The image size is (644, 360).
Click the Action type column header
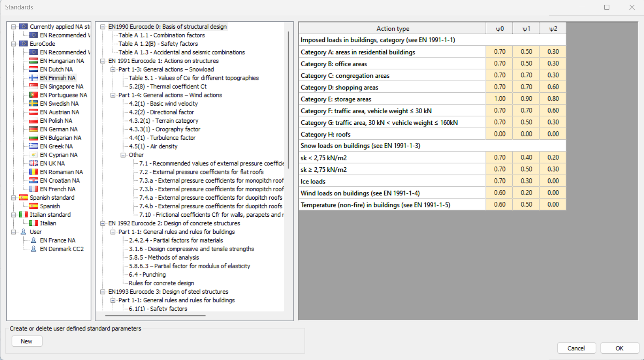(x=393, y=29)
